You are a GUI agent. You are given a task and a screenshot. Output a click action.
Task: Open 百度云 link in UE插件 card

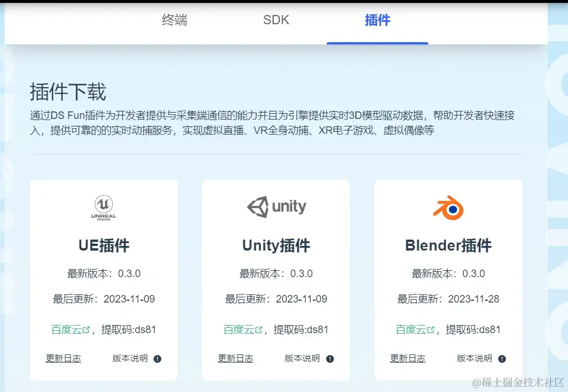[x=70, y=330]
